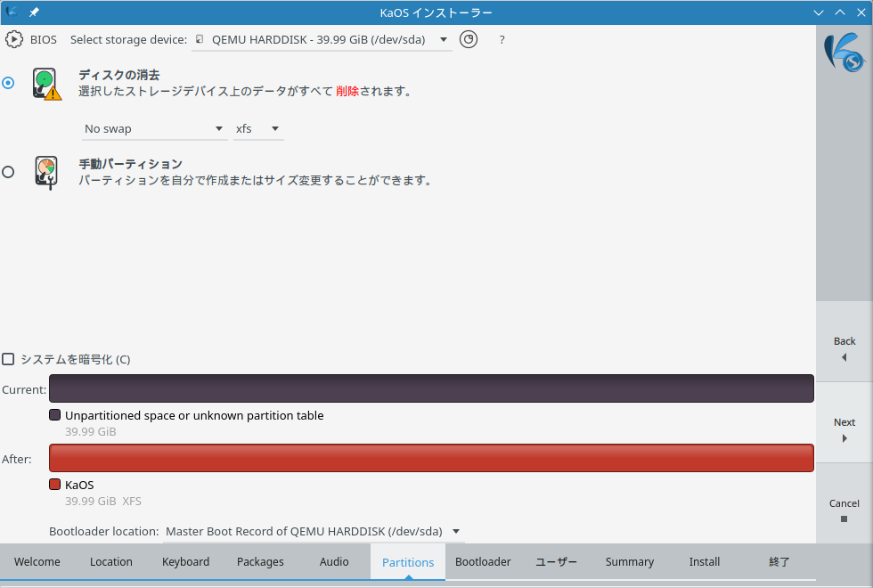The width and height of the screenshot is (873, 588).
Task: Click the manual partitioning disk icon
Action: point(46,173)
